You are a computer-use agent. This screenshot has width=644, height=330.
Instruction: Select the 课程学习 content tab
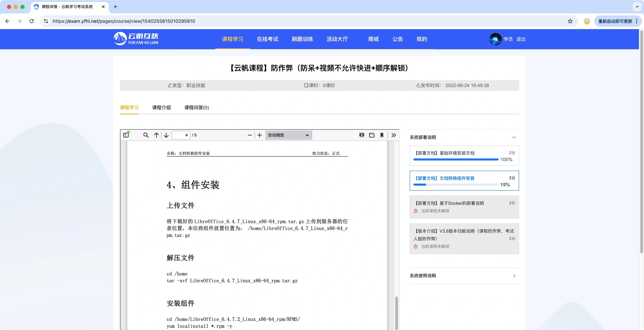tap(129, 108)
